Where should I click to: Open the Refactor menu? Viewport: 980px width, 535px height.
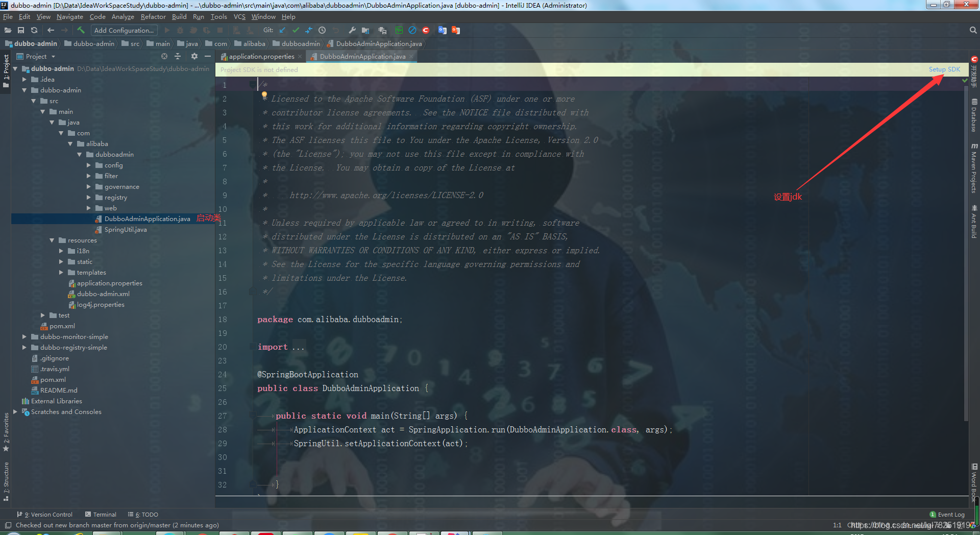pyautogui.click(x=153, y=16)
